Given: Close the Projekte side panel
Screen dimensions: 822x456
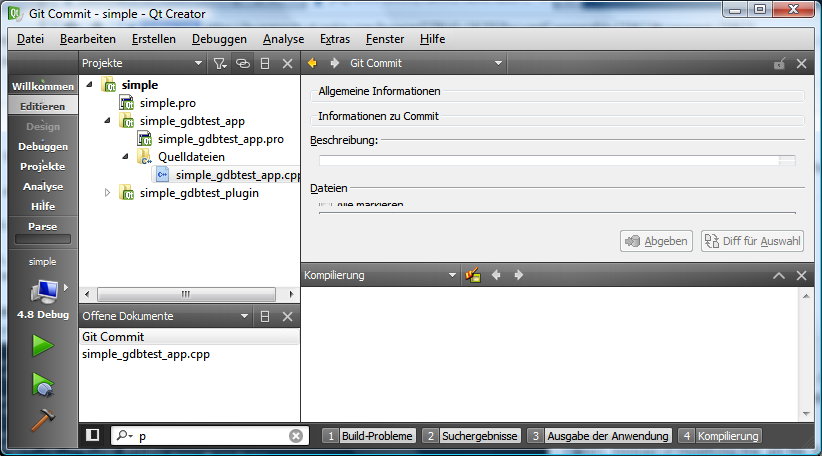Looking at the screenshot, I should click(x=287, y=63).
